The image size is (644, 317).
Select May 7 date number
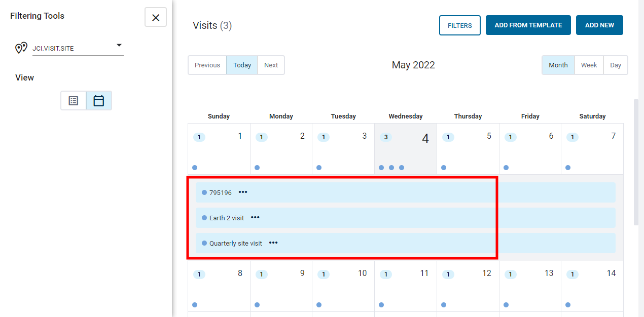pos(614,136)
